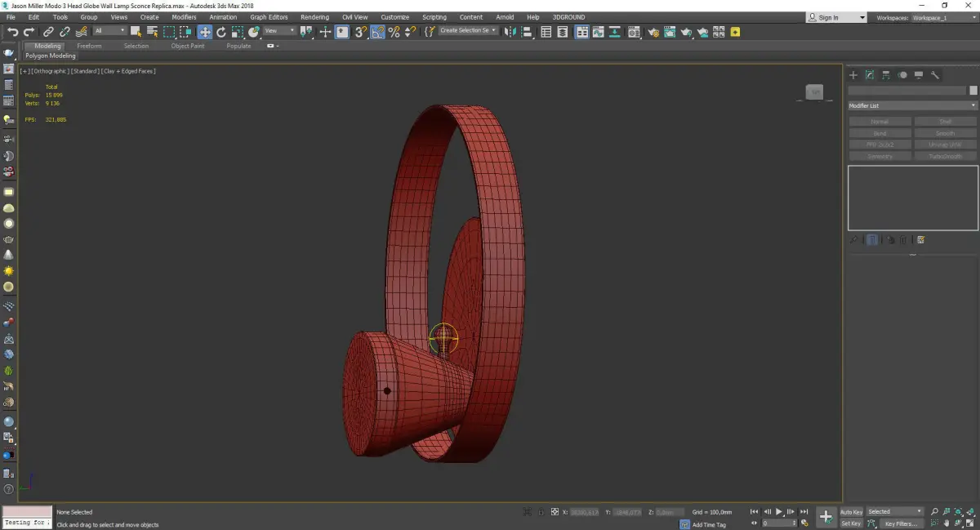Screen dimensions: 980x530
Task: Click the Render Production teapot icon
Action: pyautogui.click(x=686, y=32)
